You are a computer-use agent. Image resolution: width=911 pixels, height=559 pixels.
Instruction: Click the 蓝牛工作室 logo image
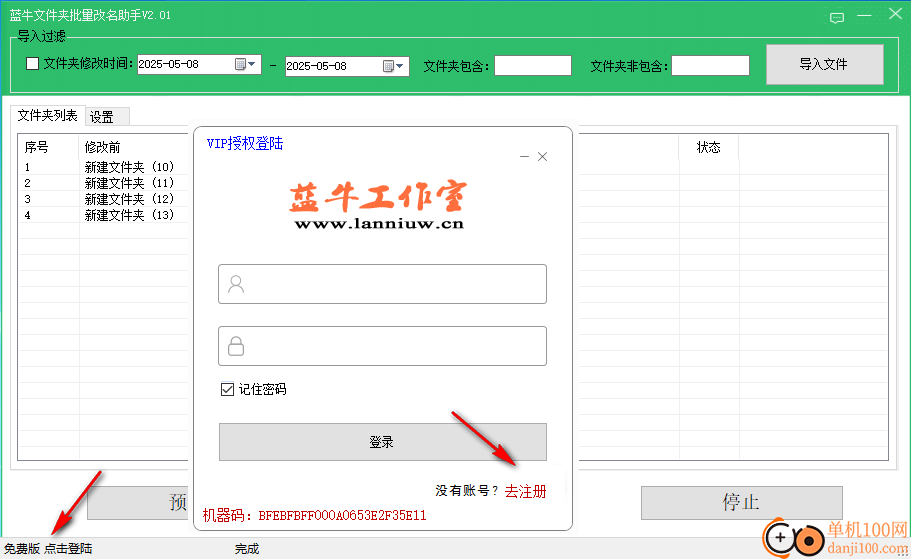coord(378,198)
